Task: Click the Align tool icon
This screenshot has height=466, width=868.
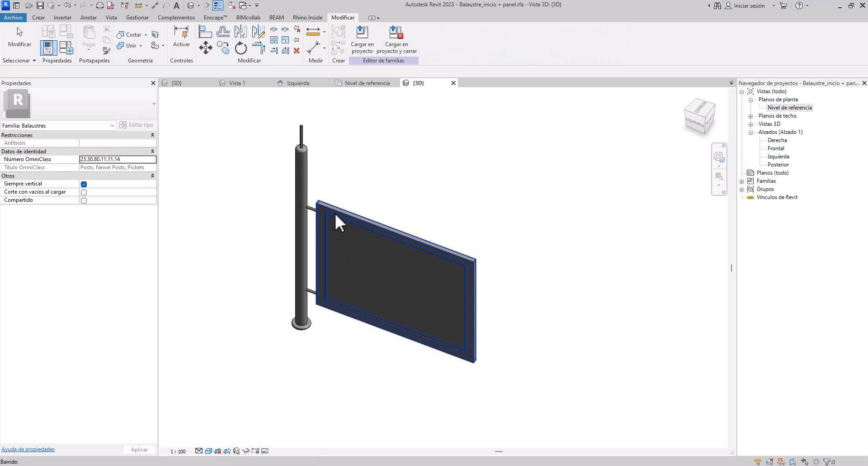Action: (x=205, y=32)
